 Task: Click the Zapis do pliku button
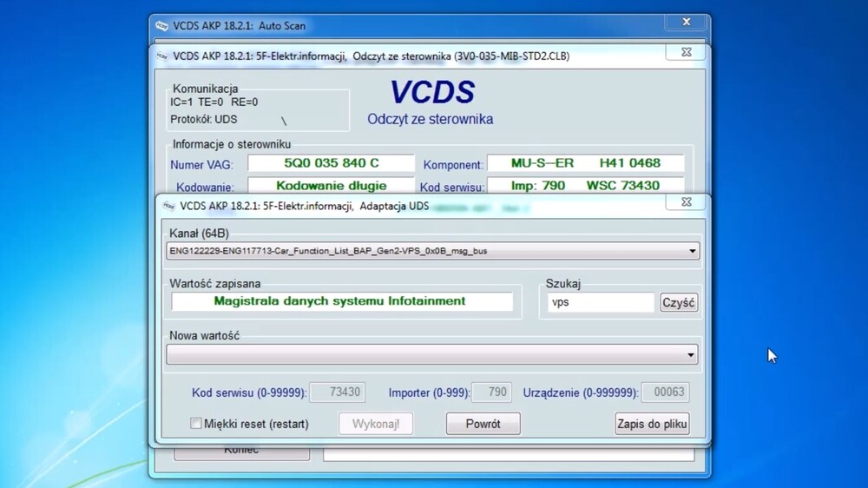[x=652, y=424]
